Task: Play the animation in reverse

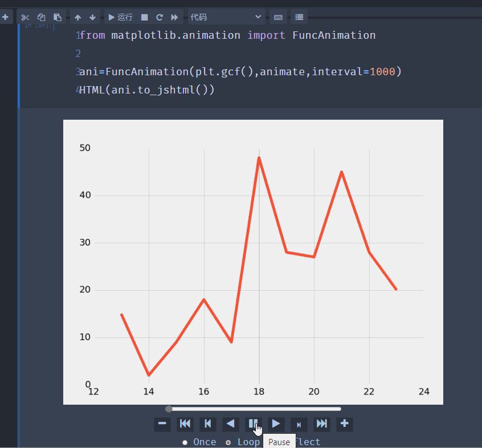Action: point(231,423)
